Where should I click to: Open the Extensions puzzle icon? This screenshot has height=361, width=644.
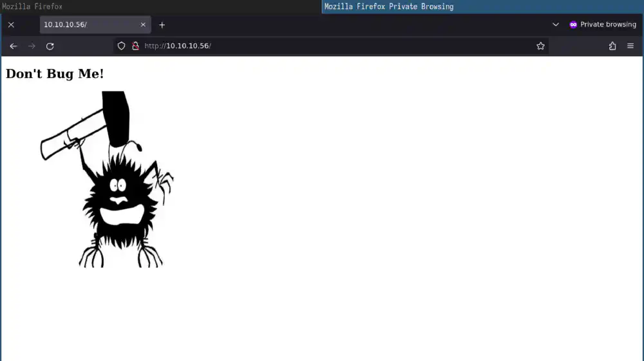coord(612,46)
